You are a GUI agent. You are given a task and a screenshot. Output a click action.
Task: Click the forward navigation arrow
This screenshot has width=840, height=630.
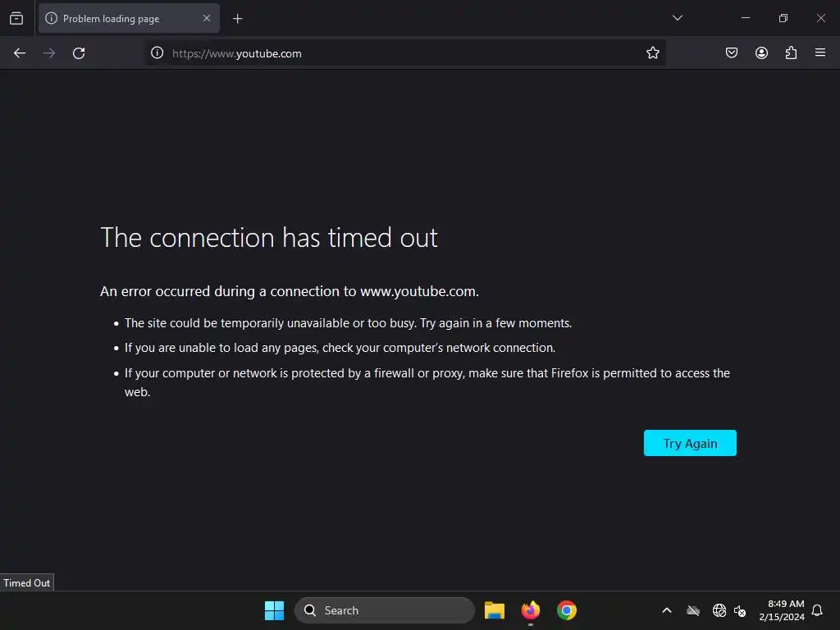coord(49,53)
